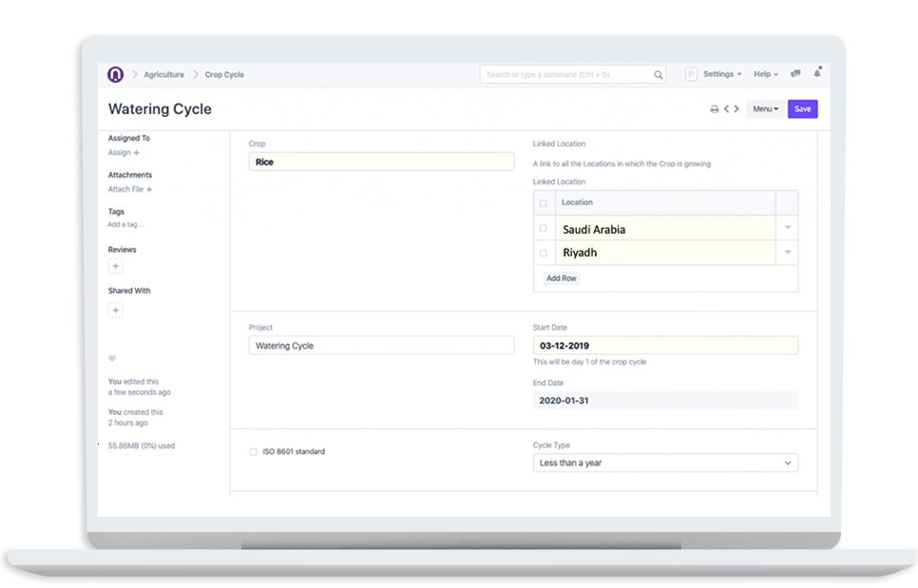Click the Add Row button
The width and height of the screenshot is (918, 588).
(x=562, y=278)
